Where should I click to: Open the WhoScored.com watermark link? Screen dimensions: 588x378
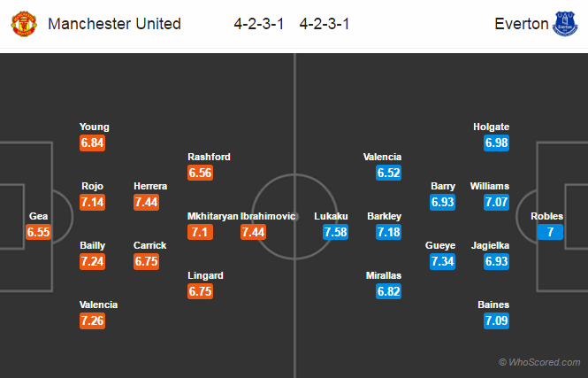tap(539, 362)
